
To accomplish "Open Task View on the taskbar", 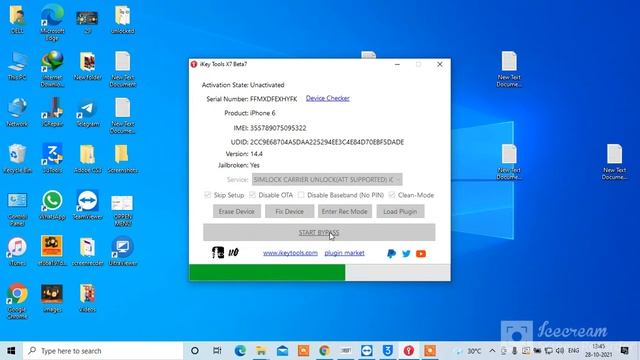I will (x=217, y=351).
